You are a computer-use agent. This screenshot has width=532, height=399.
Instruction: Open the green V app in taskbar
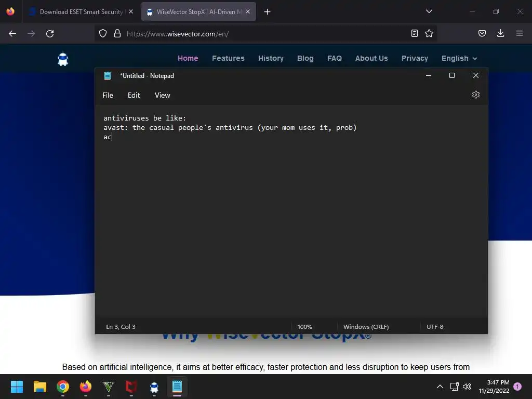click(108, 387)
